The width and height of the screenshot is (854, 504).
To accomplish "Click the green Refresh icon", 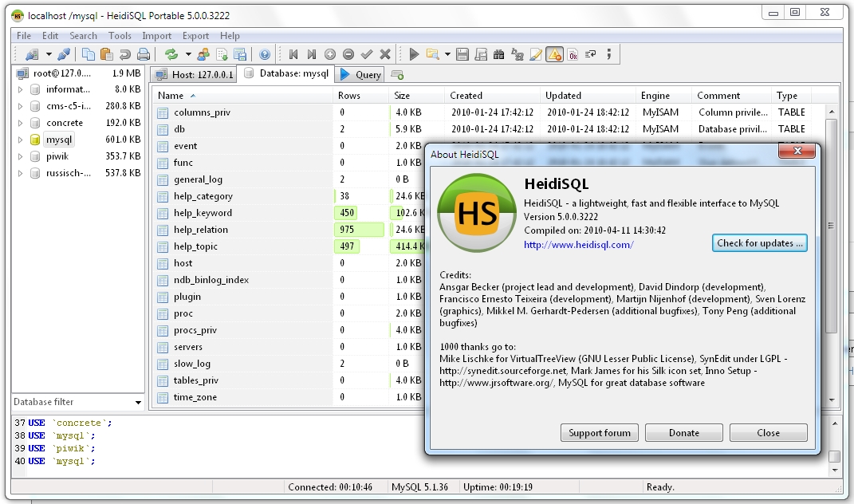I will coord(171,54).
